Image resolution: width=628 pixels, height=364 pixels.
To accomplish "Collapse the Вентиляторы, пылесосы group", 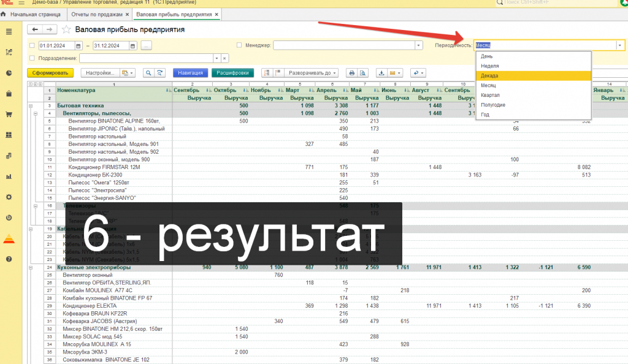I will point(36,113).
